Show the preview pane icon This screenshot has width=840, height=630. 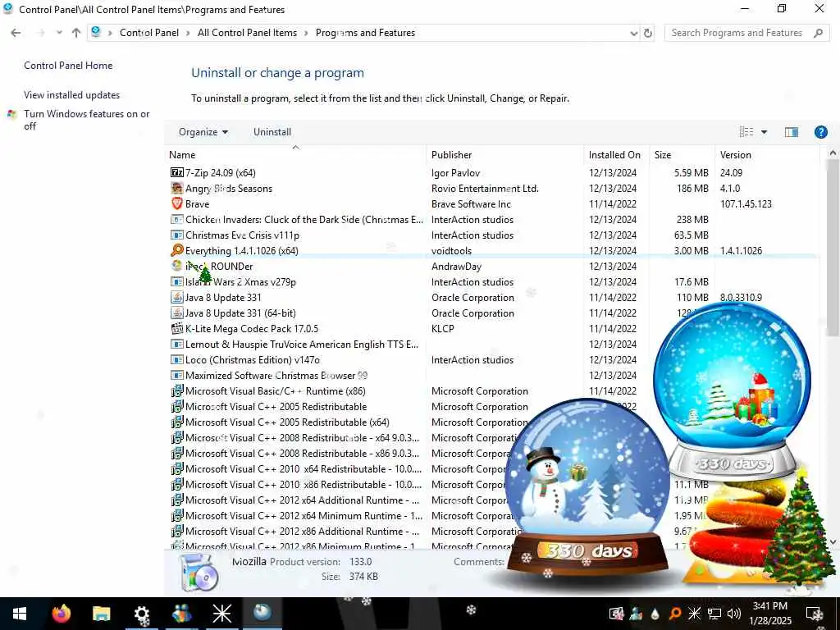[x=792, y=132]
